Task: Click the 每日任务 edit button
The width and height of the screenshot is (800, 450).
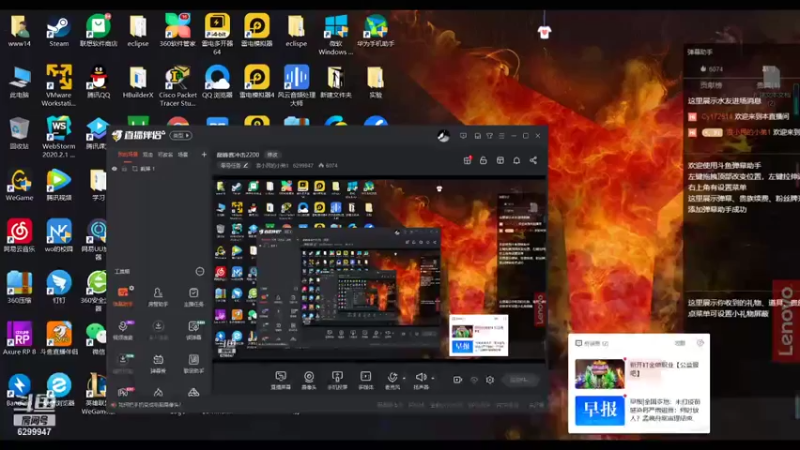Action: 234,165
